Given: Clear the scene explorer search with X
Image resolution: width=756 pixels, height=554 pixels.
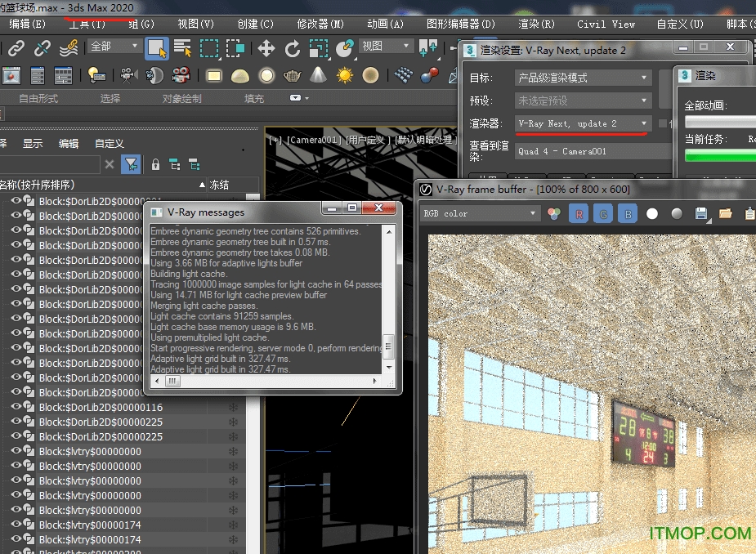Looking at the screenshot, I should click(x=110, y=165).
